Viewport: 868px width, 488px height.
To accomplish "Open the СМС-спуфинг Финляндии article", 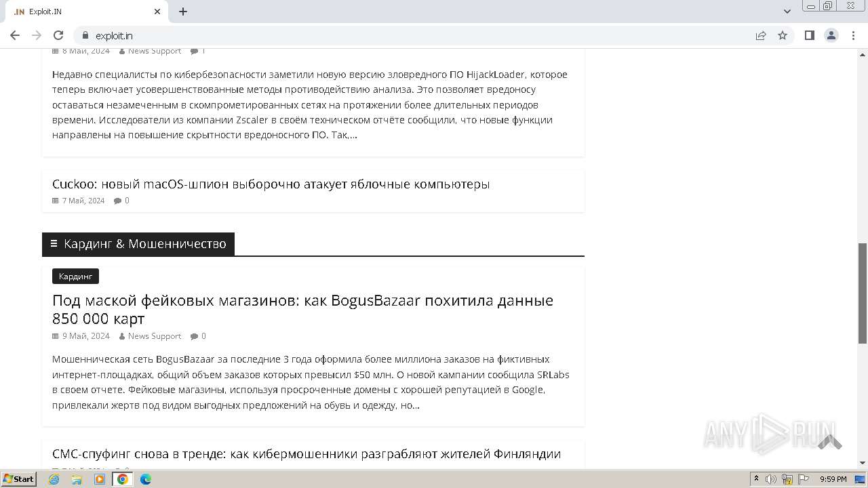I will (307, 453).
